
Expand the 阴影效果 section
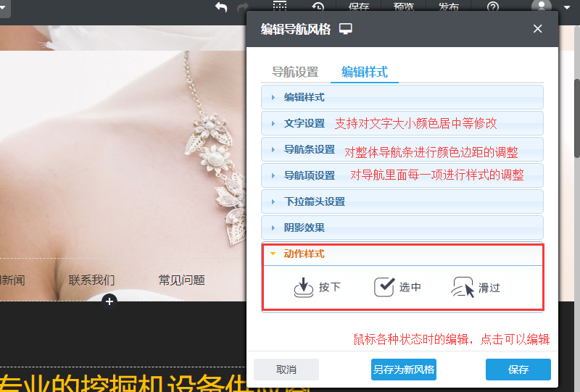click(x=304, y=228)
